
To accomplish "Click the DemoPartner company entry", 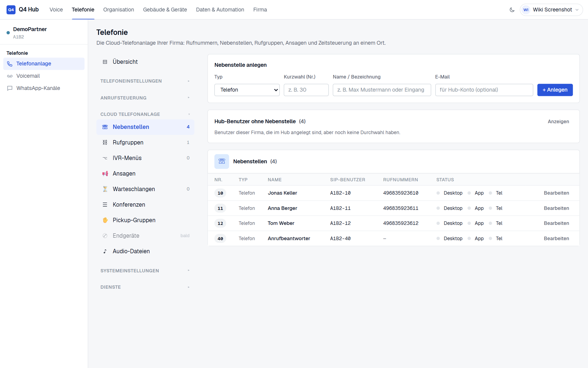I will click(x=44, y=32).
